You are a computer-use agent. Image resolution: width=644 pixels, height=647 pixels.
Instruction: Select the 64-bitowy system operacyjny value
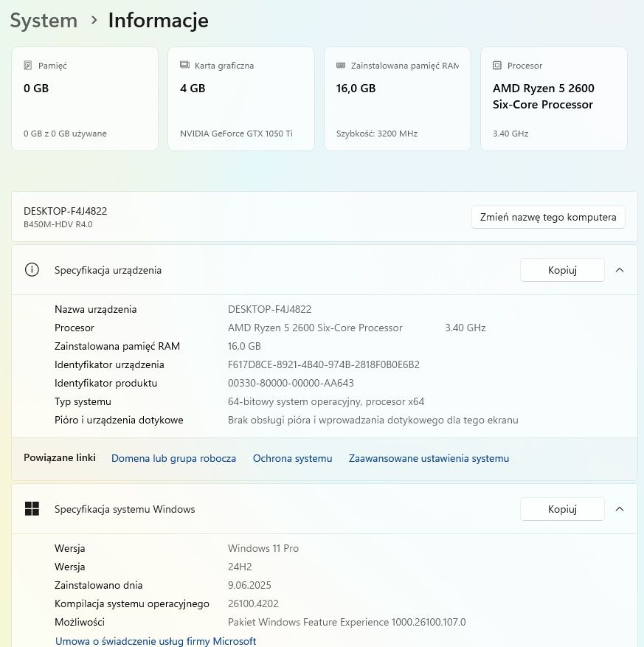point(326,401)
